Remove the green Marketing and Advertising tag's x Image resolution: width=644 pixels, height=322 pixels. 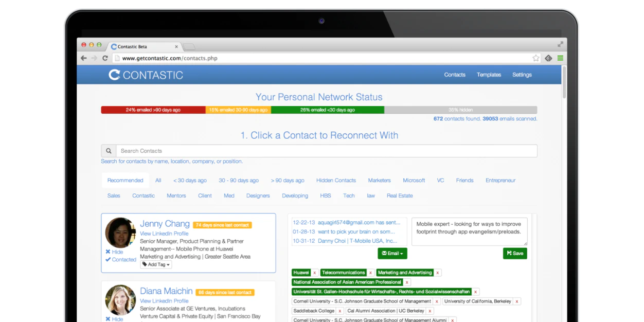pos(438,273)
